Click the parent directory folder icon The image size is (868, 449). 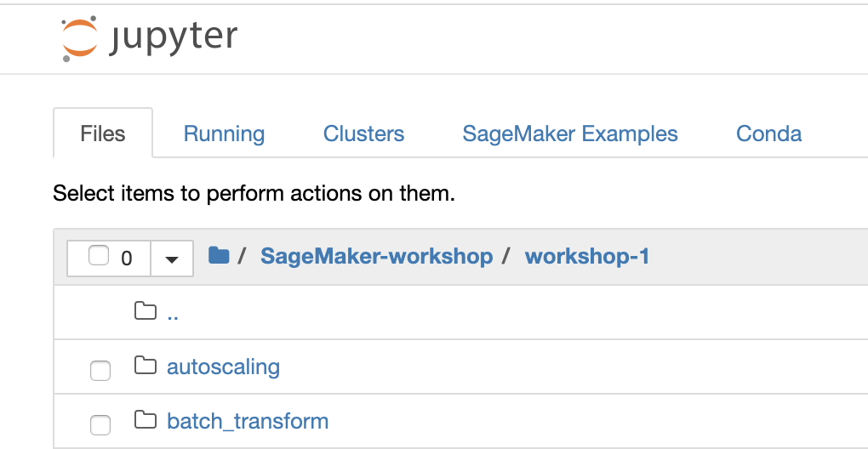click(145, 311)
